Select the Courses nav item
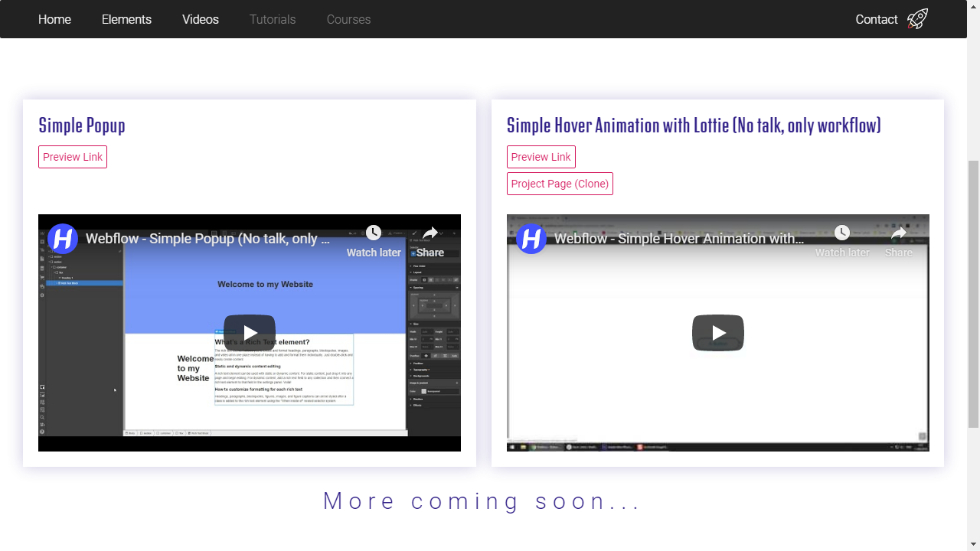 point(348,19)
